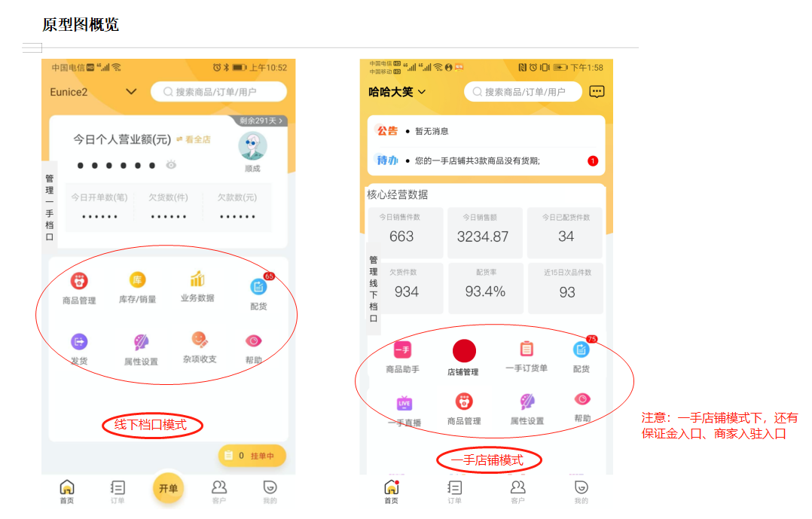Open 商品管理 icon in left phone
812x519 pixels.
pyautogui.click(x=79, y=281)
